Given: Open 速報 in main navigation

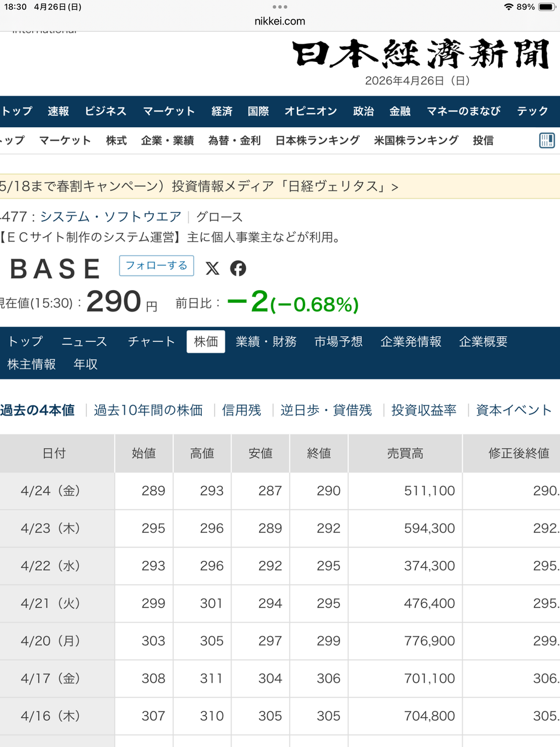Looking at the screenshot, I should pos(58,111).
